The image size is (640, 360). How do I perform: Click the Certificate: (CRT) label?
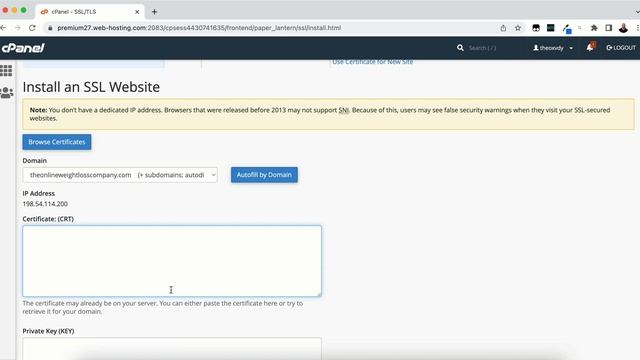coord(48,219)
